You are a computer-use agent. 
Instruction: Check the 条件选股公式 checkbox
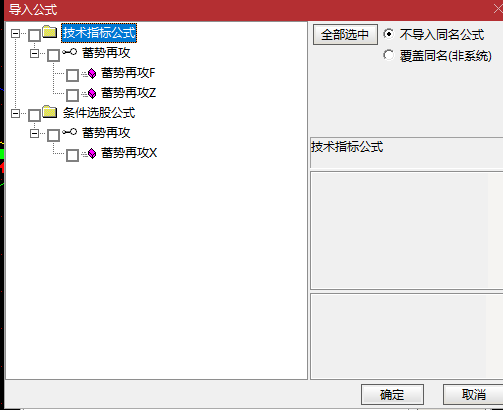tap(35, 115)
